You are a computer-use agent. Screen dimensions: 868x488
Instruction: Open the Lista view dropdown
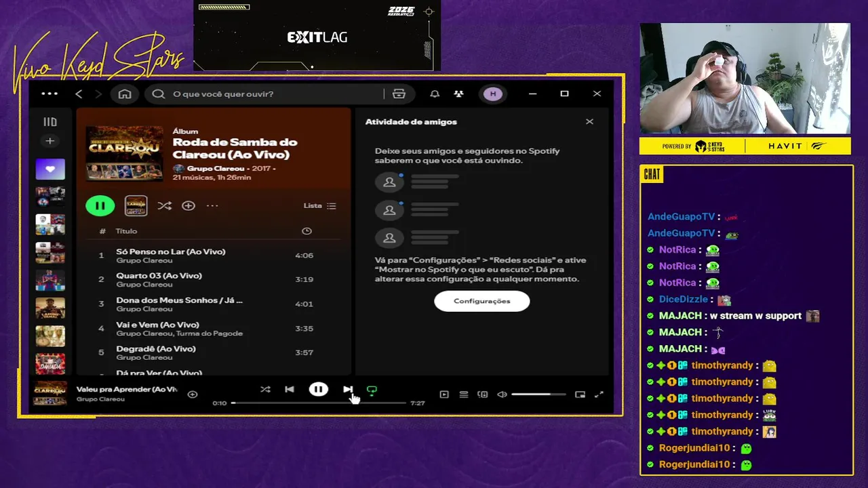click(319, 205)
